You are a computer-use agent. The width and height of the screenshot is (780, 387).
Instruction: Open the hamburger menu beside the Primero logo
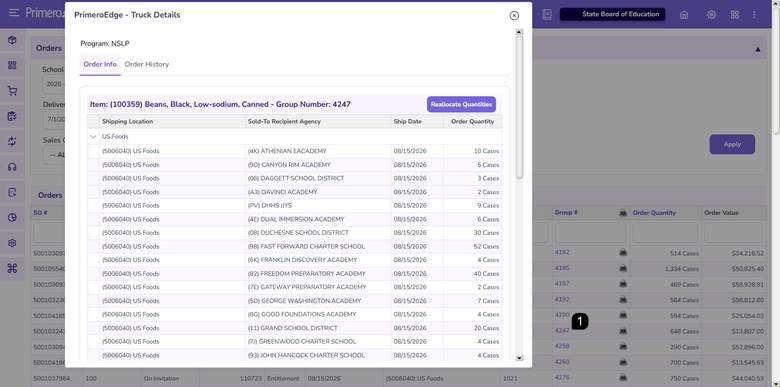point(14,13)
